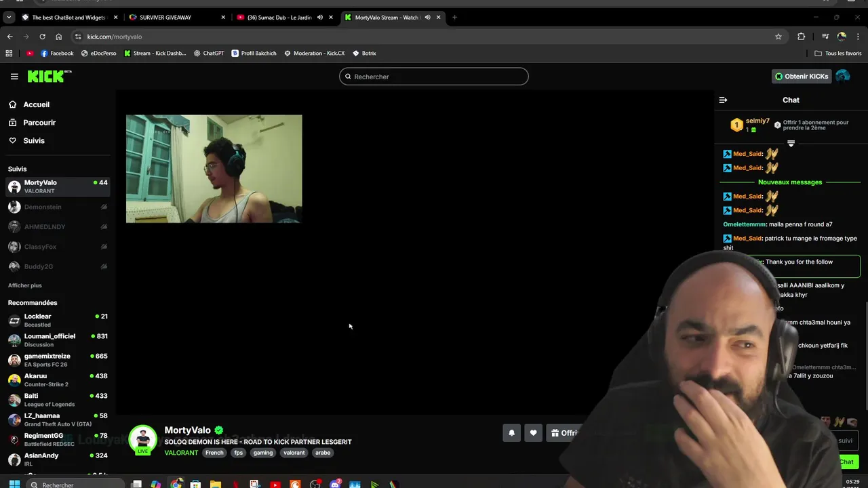Image resolution: width=868 pixels, height=488 pixels.
Task: Open a new browser tab
Action: 454,17
